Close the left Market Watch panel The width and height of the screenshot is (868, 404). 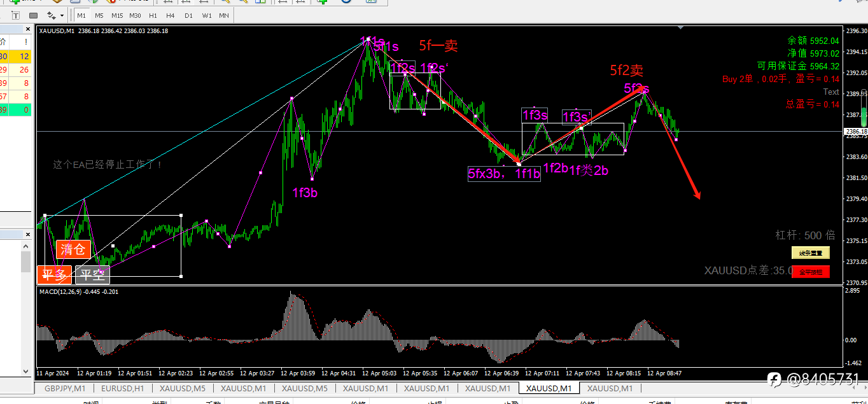pyautogui.click(x=27, y=29)
